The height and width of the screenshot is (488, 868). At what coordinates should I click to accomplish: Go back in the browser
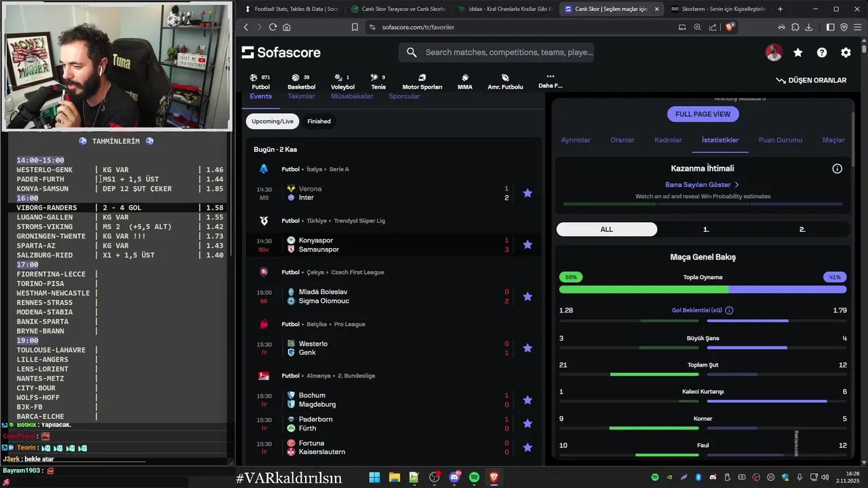click(x=246, y=27)
